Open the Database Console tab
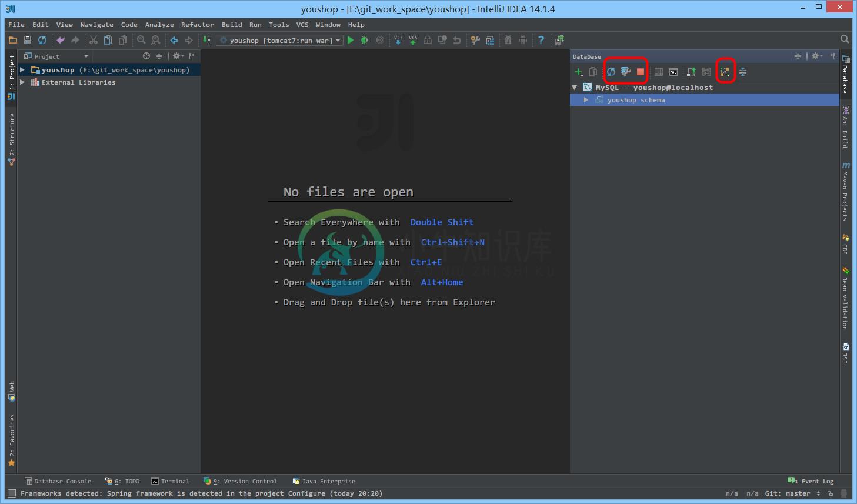The width and height of the screenshot is (857, 504). tap(58, 481)
